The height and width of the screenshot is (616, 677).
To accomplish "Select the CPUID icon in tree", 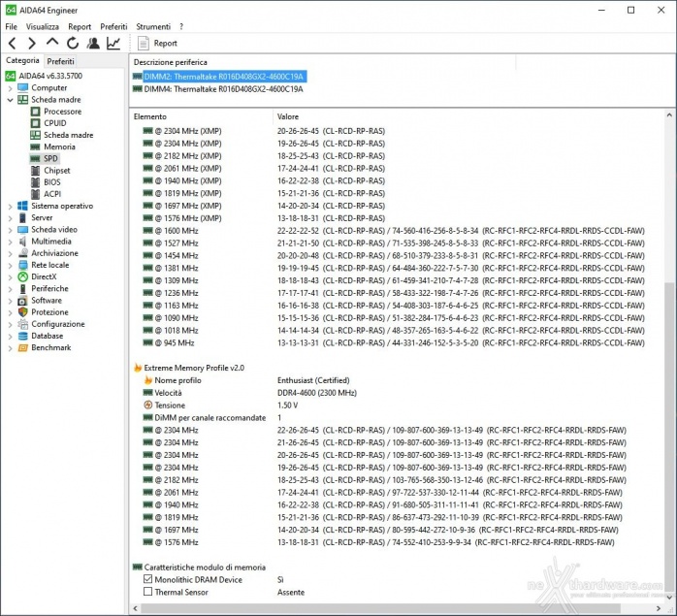I will point(36,123).
